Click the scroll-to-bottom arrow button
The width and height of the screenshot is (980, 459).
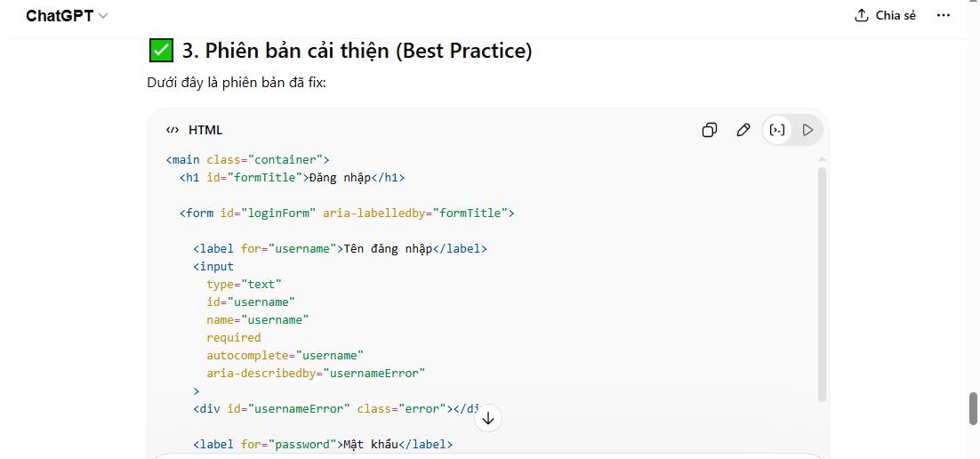tap(488, 417)
